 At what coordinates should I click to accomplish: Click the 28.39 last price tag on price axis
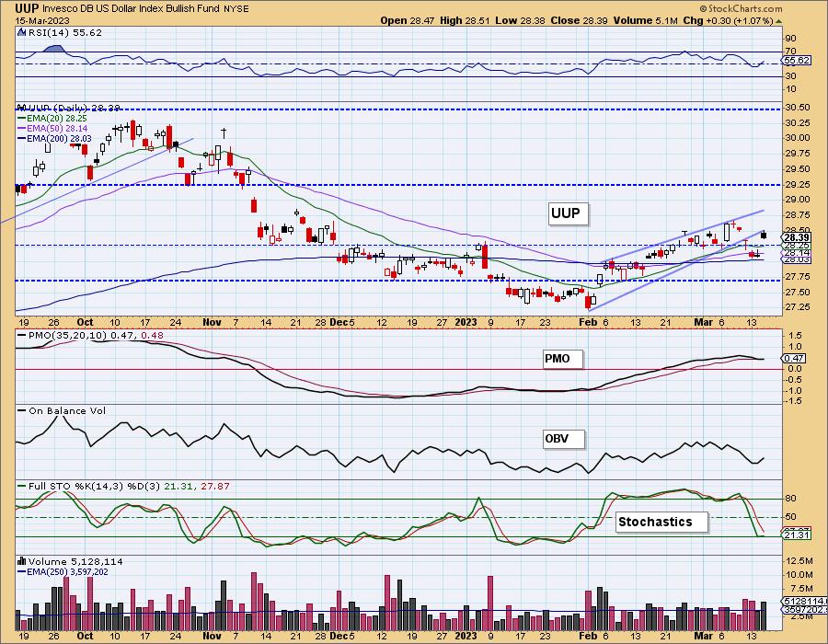tap(798, 238)
